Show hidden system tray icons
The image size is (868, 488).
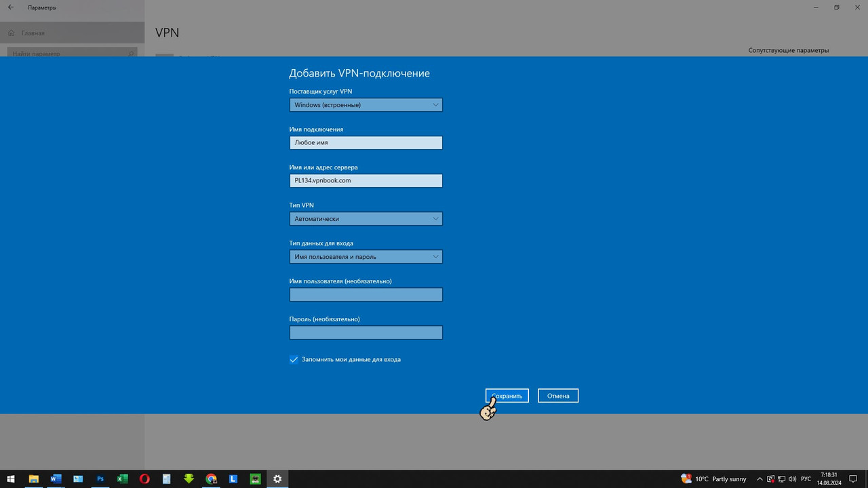760,479
